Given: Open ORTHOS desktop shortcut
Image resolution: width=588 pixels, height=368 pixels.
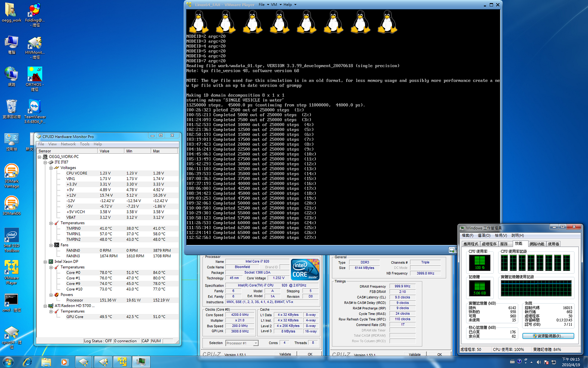Looking at the screenshot, I should (x=35, y=79).
